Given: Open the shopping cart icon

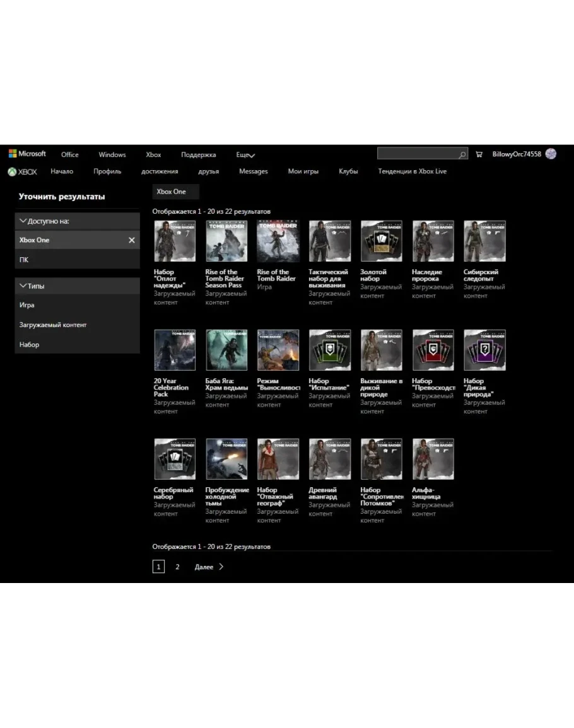Looking at the screenshot, I should (479, 154).
